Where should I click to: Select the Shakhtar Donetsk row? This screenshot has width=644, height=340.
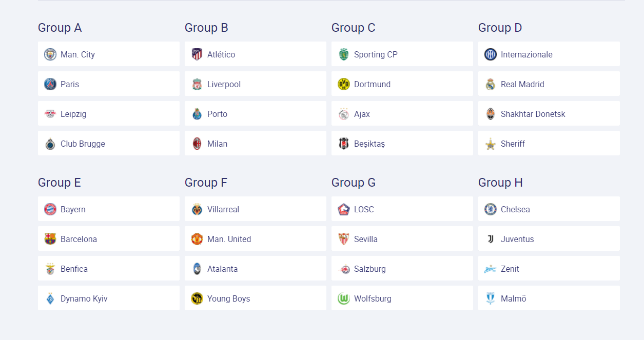pos(533,114)
